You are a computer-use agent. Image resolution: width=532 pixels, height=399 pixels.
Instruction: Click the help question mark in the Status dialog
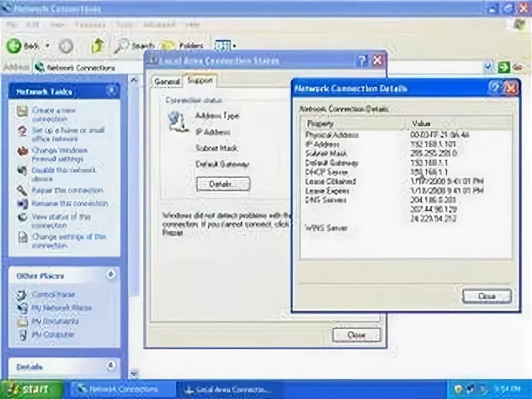point(362,61)
